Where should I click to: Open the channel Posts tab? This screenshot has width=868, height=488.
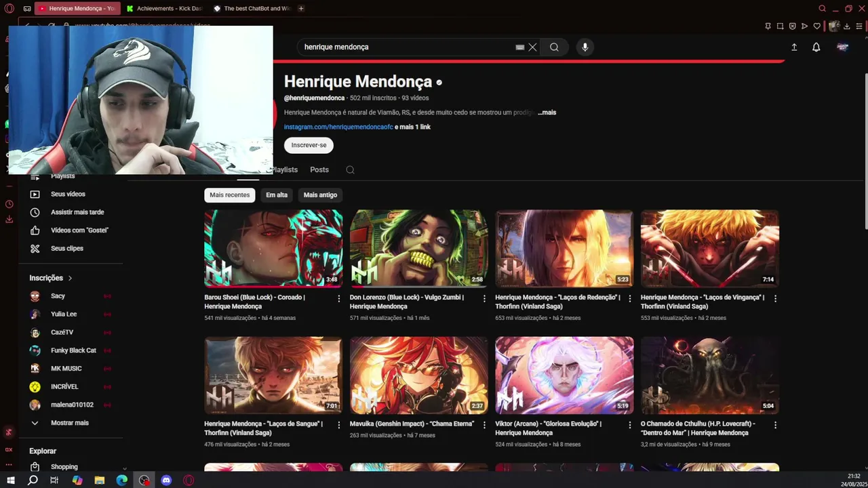(x=319, y=169)
